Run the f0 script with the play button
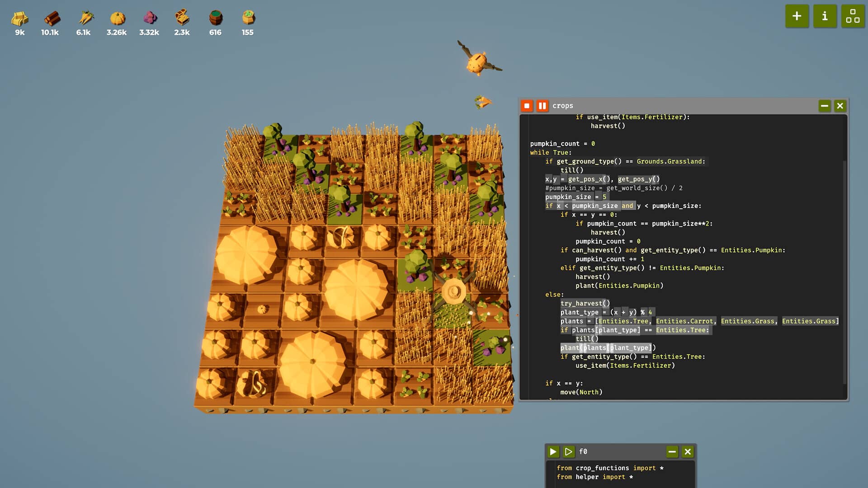Image resolution: width=868 pixels, height=488 pixels. point(553,451)
